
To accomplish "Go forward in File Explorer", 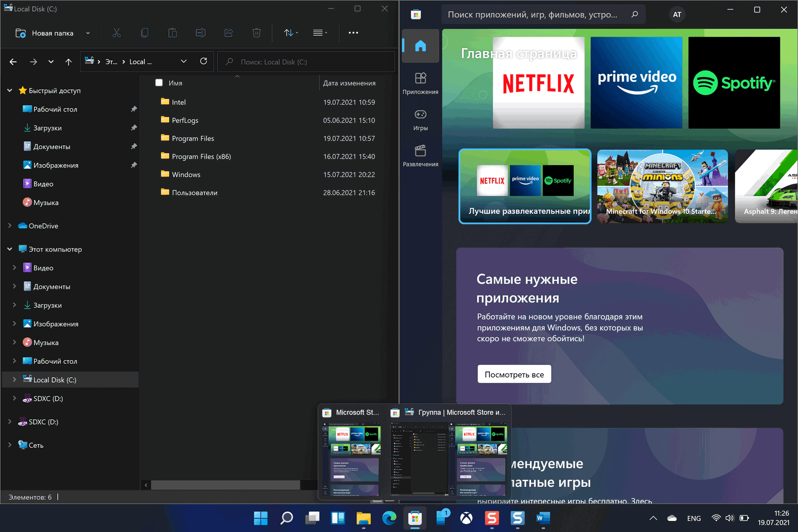I will coord(34,62).
